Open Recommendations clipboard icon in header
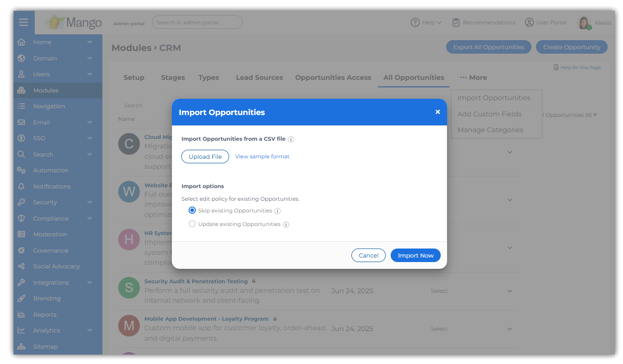The image size is (623, 364). click(456, 23)
